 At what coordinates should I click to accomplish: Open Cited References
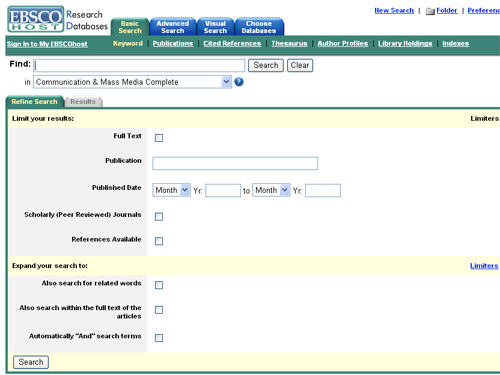232,44
